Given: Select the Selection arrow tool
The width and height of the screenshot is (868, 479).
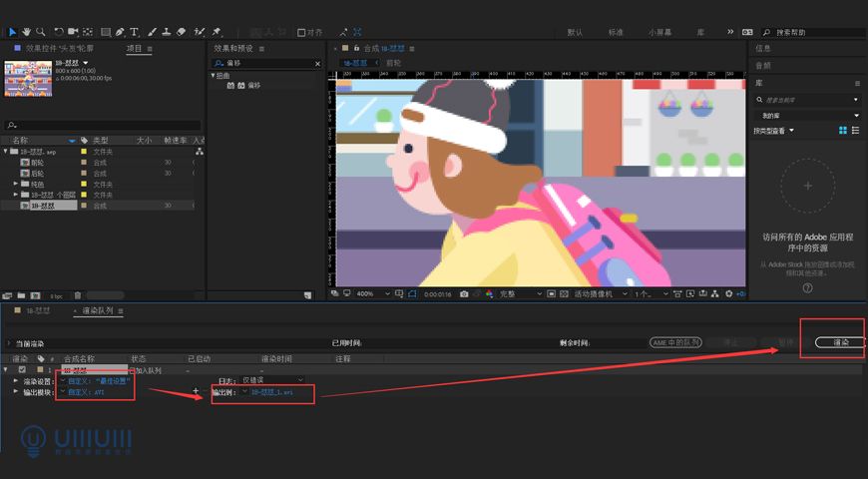Looking at the screenshot, I should [13, 32].
